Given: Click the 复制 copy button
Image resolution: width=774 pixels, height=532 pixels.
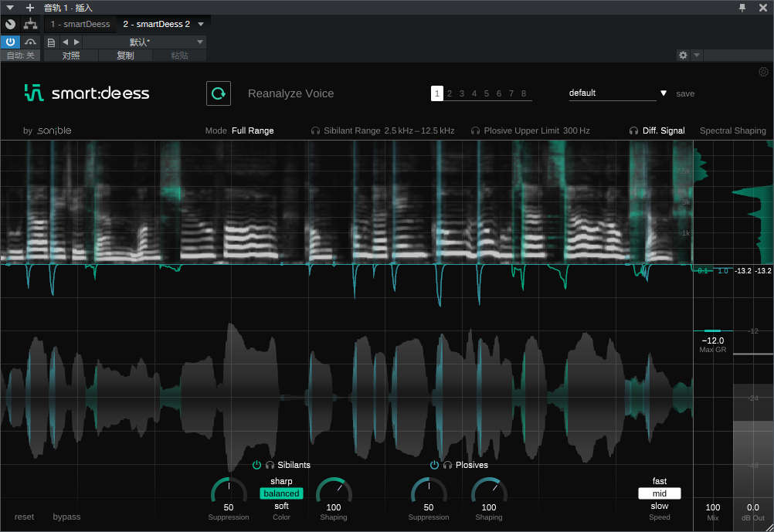Looking at the screenshot, I should 125,56.
